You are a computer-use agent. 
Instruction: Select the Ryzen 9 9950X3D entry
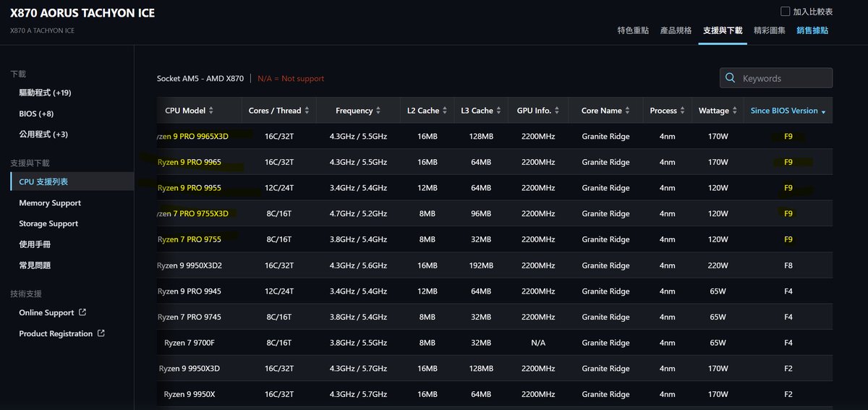(x=190, y=369)
